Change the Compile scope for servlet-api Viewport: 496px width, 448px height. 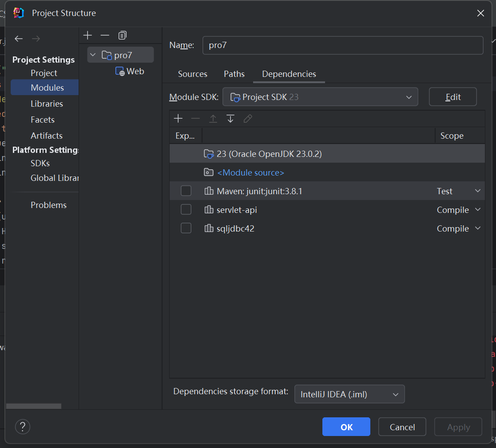click(x=458, y=210)
